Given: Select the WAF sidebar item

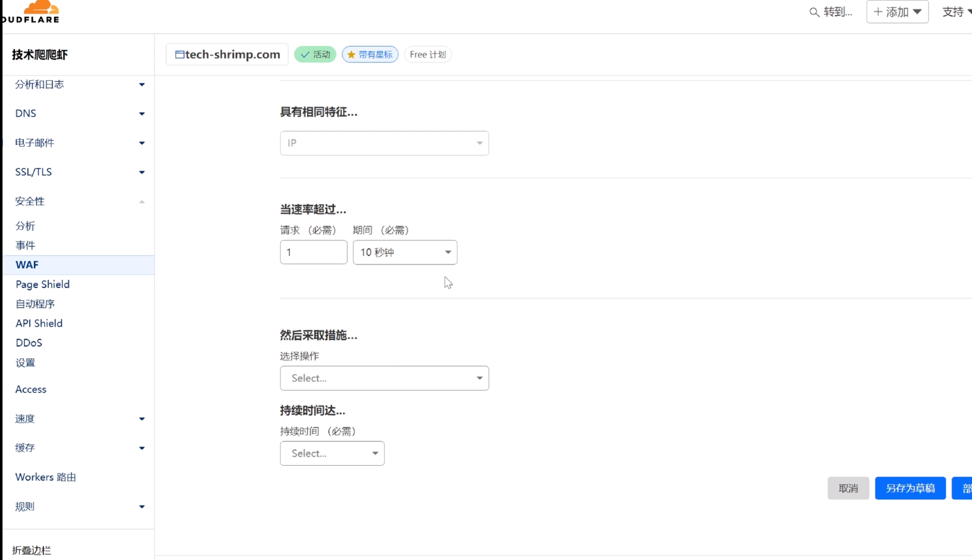Looking at the screenshot, I should coord(27,265).
